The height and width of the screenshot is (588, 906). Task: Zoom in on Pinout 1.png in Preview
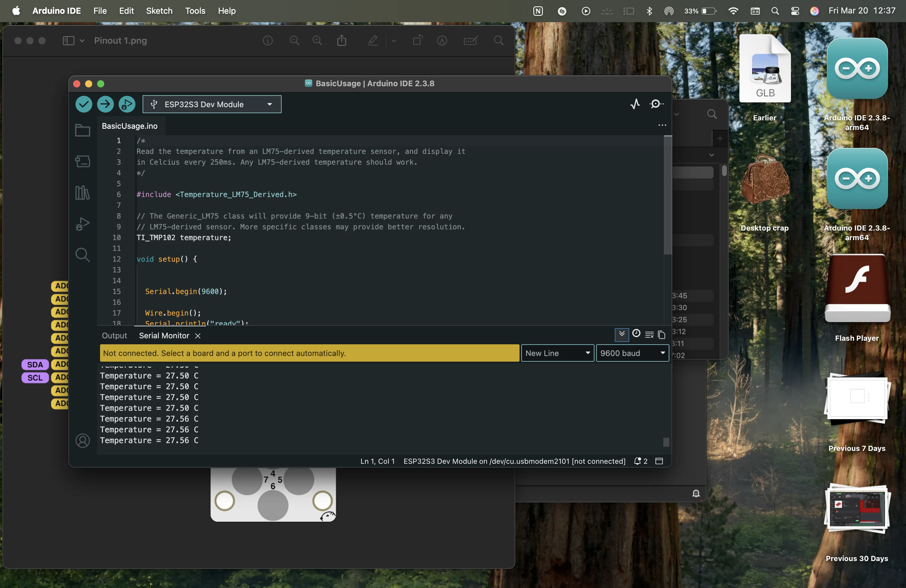317,40
